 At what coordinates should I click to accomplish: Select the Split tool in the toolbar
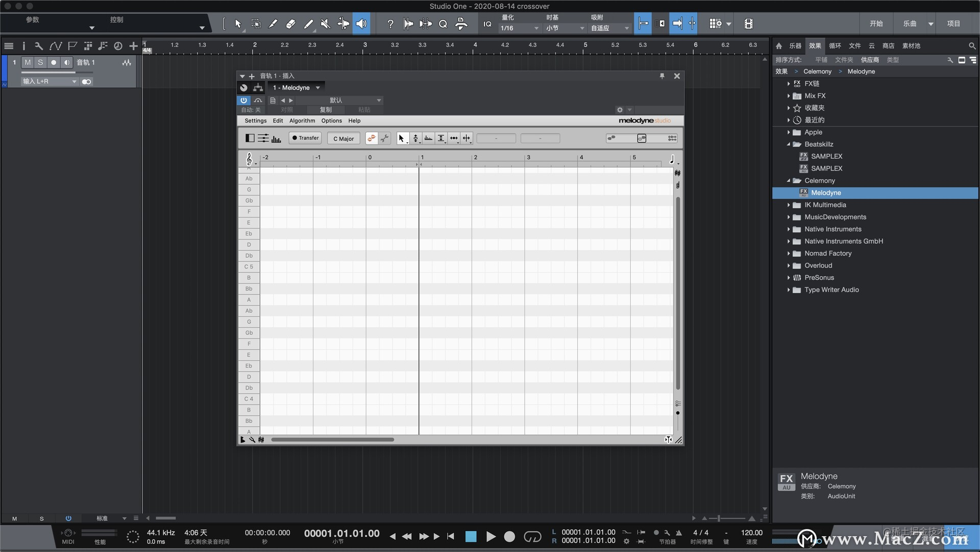[273, 23]
